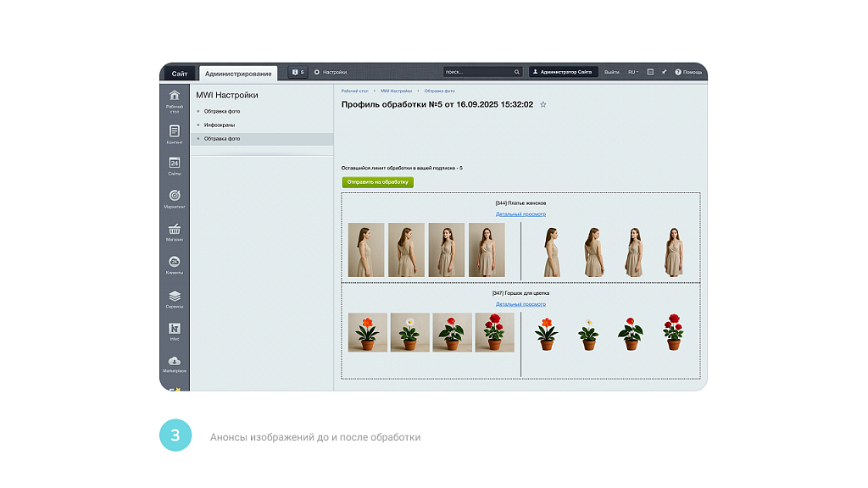This screenshot has height=488, width=868.
Task: Open Детальный просмотр link for Платье женское
Action: click(x=520, y=214)
